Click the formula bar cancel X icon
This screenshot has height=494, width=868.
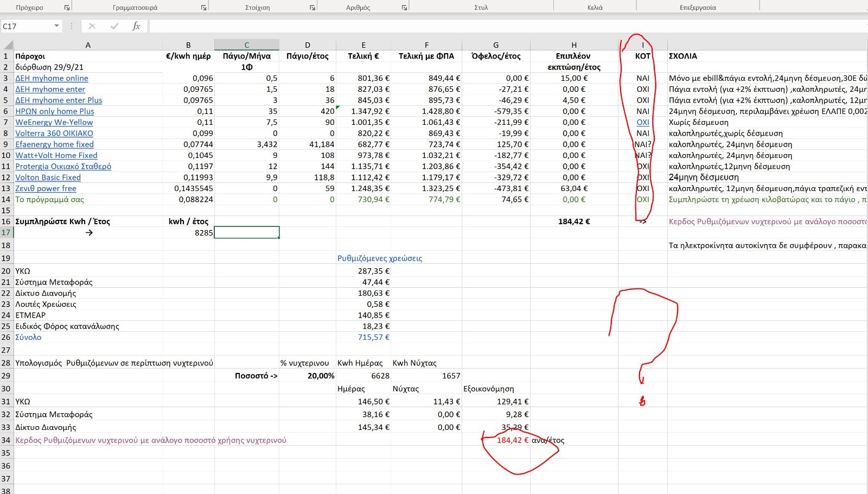[x=92, y=26]
